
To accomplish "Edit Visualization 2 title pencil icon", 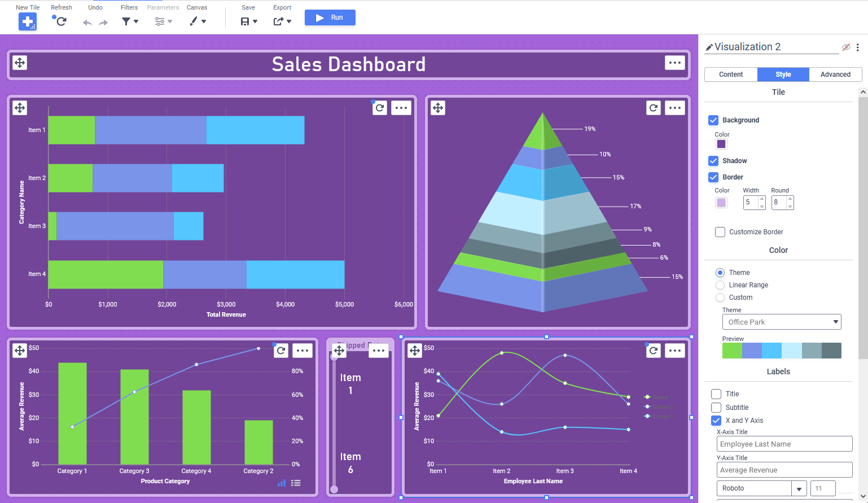I will (709, 47).
